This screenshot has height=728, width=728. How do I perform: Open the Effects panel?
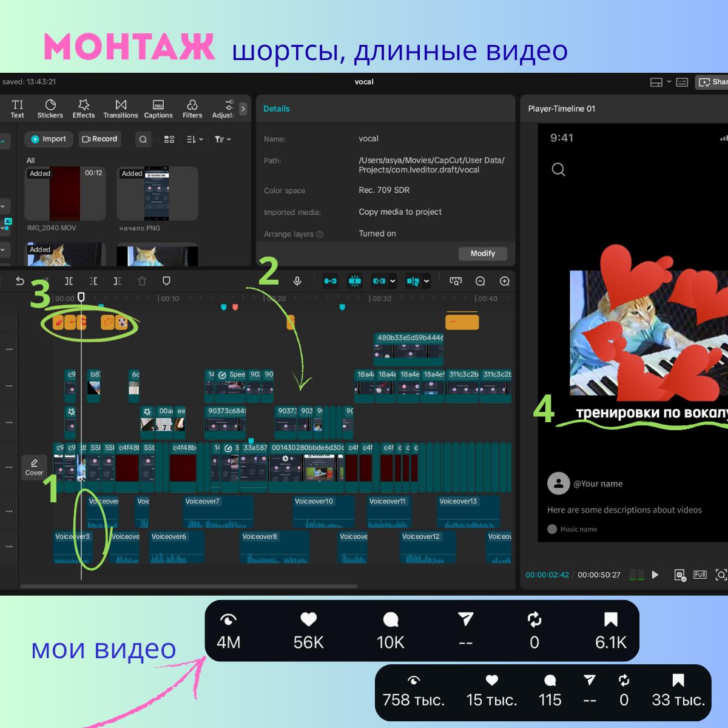(84, 109)
